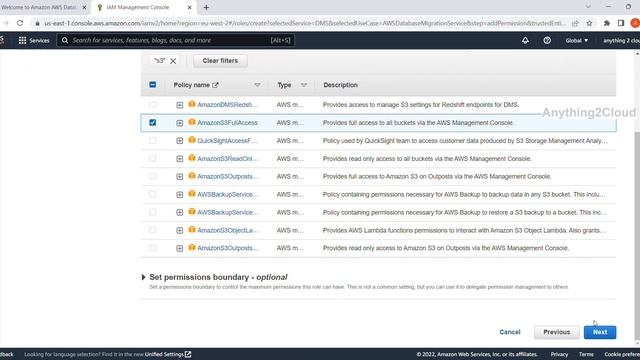
Task: Click the site lock icon in address bar
Action: [x=37, y=24]
